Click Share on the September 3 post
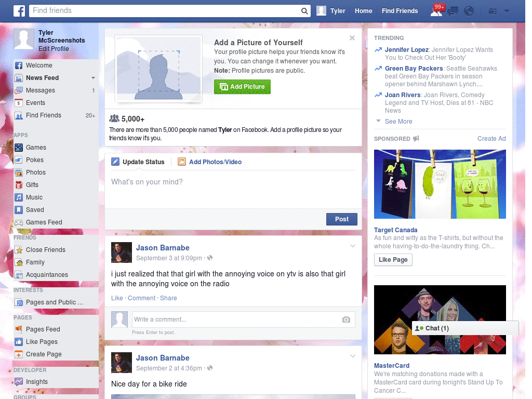 [168, 298]
